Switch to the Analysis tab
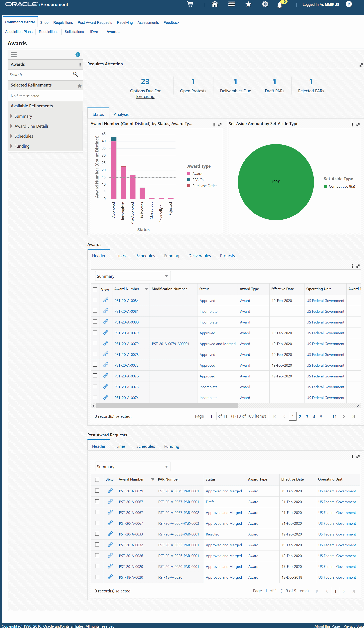The image size is (364, 628). pyautogui.click(x=121, y=114)
